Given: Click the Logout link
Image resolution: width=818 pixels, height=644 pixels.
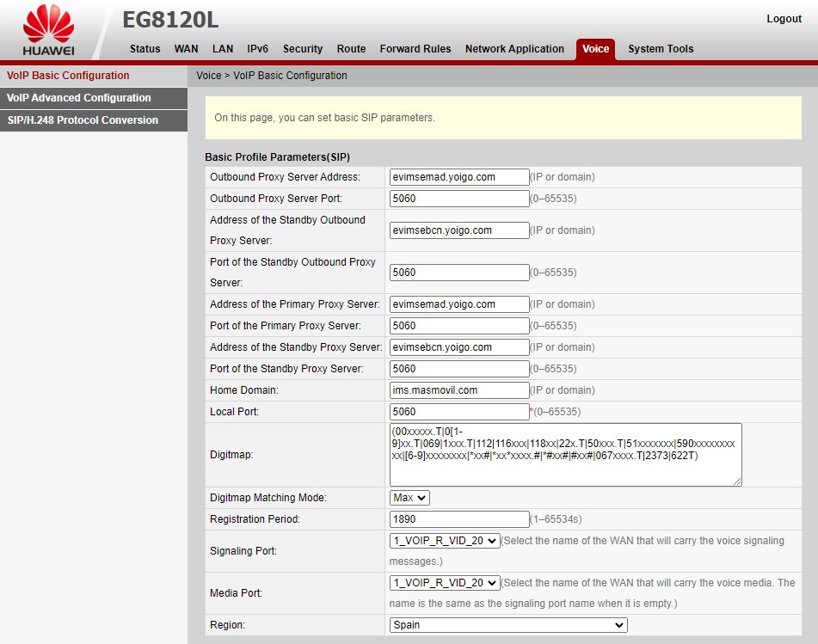Looking at the screenshot, I should pos(784,19).
